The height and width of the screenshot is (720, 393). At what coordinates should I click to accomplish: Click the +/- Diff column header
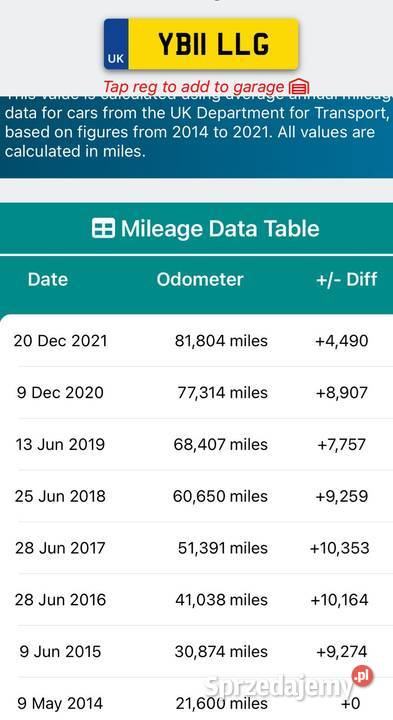(347, 279)
